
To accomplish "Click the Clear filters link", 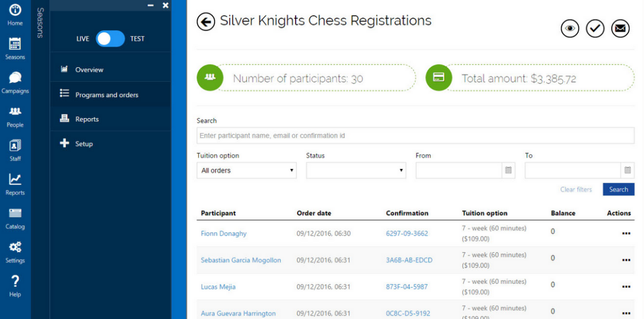I will point(576,190).
